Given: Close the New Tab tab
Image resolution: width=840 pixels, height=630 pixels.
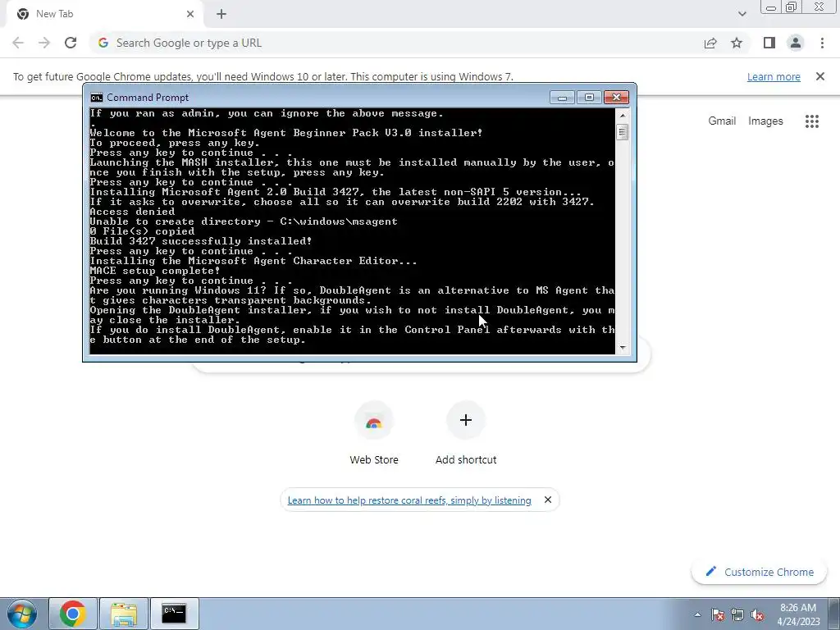Looking at the screenshot, I should point(190,14).
